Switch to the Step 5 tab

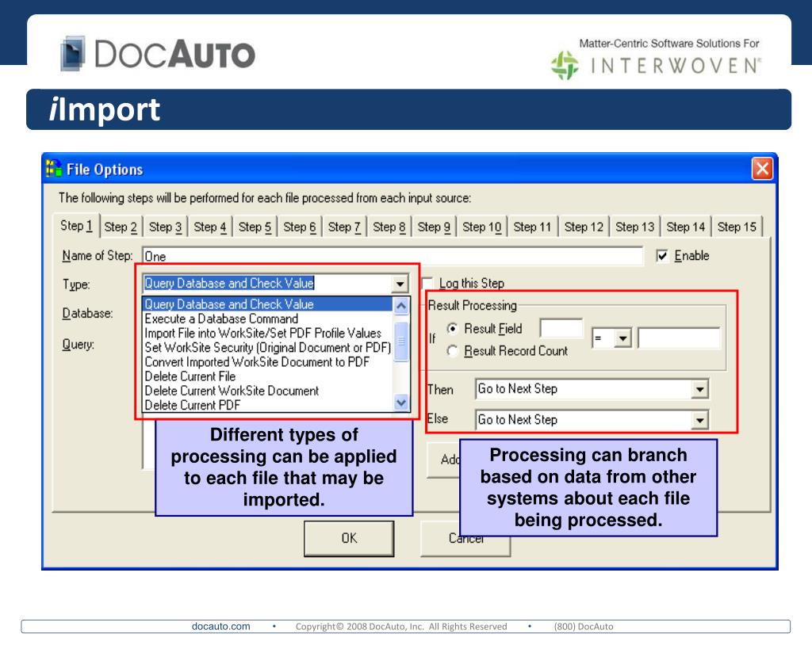pyautogui.click(x=255, y=227)
